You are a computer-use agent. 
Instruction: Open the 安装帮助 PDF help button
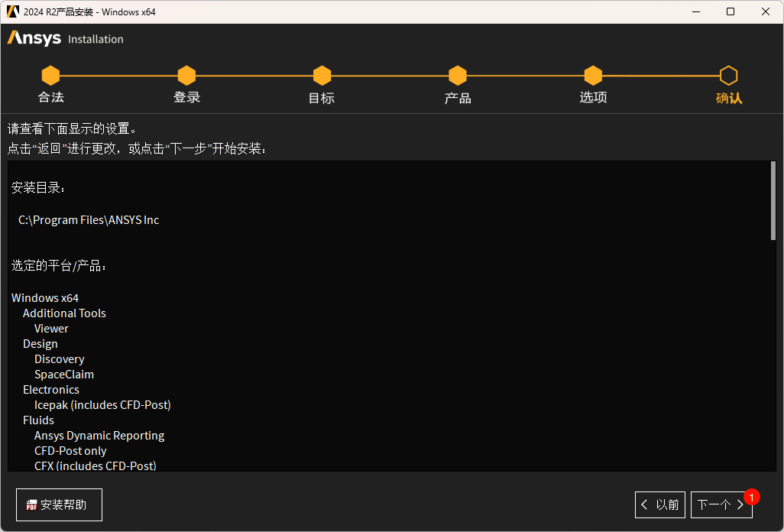tap(59, 505)
